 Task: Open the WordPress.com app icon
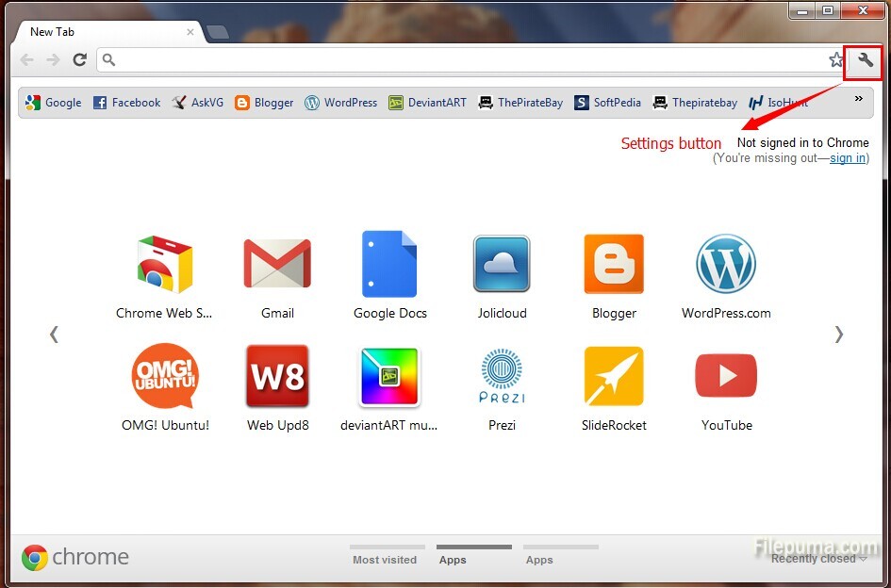point(726,265)
